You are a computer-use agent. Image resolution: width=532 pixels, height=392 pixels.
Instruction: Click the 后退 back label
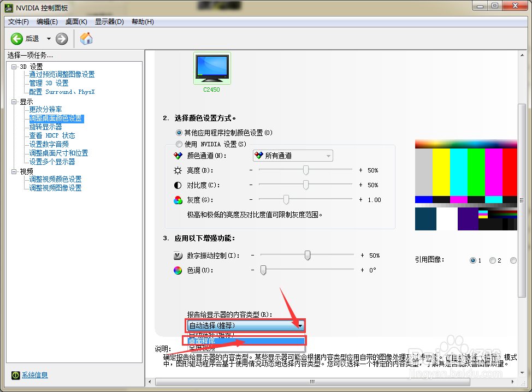click(33, 39)
